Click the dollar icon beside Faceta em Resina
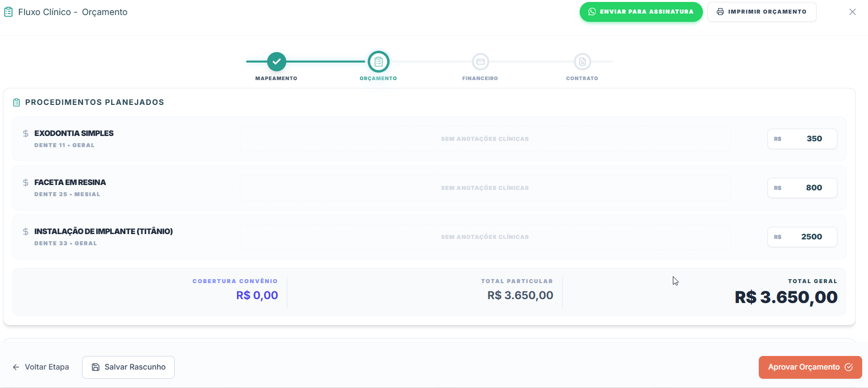Screen dimensions: 868x388 tap(26, 183)
